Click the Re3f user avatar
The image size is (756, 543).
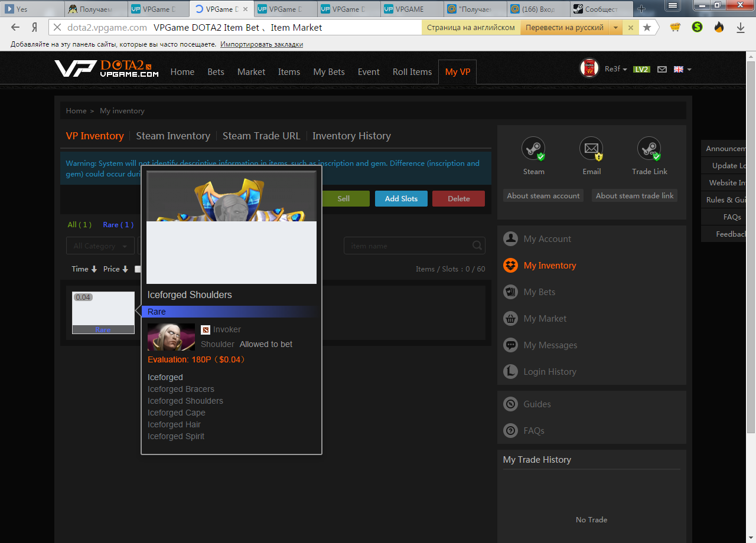(589, 68)
